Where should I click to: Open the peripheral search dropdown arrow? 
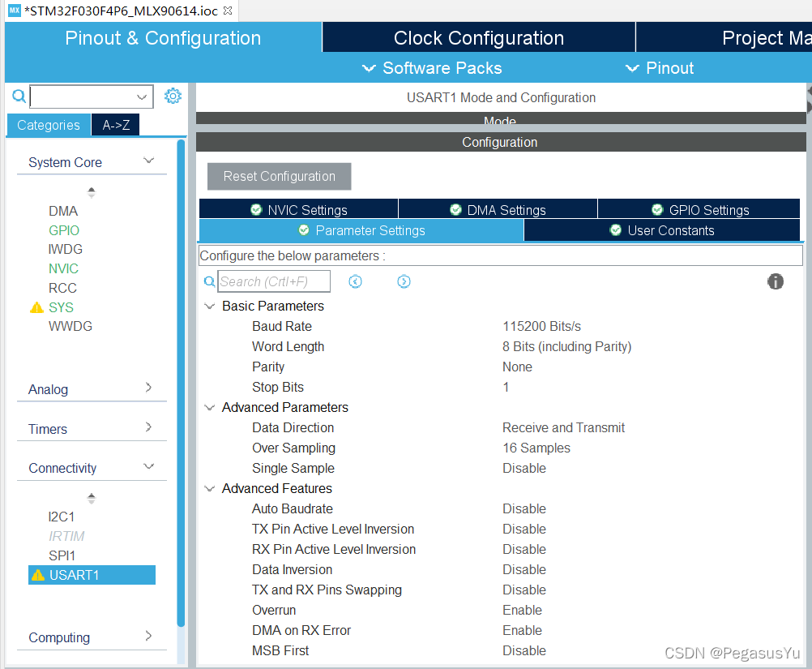tap(141, 97)
